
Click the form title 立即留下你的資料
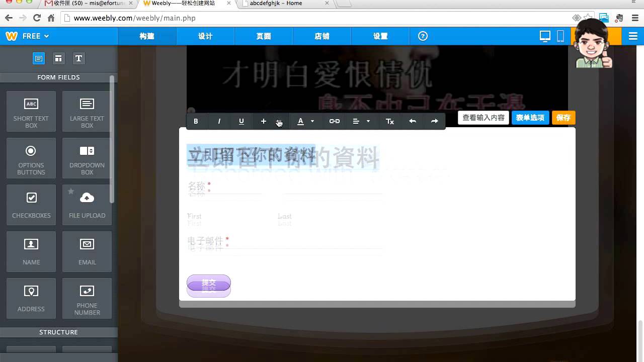coord(251,155)
